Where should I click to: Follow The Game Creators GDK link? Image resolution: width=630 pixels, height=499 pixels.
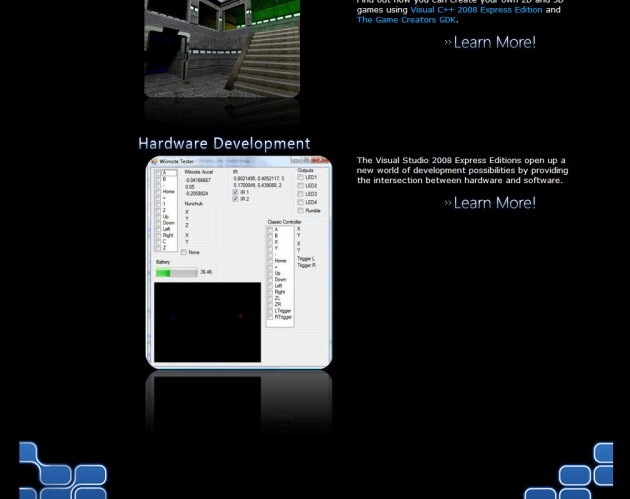tap(406, 20)
